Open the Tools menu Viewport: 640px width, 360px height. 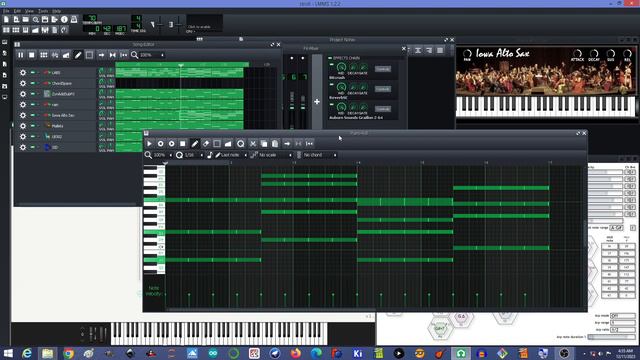tap(43, 11)
